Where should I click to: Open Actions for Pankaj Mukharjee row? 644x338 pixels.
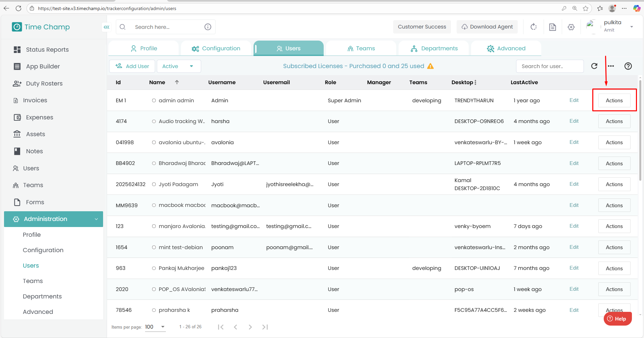[614, 268]
